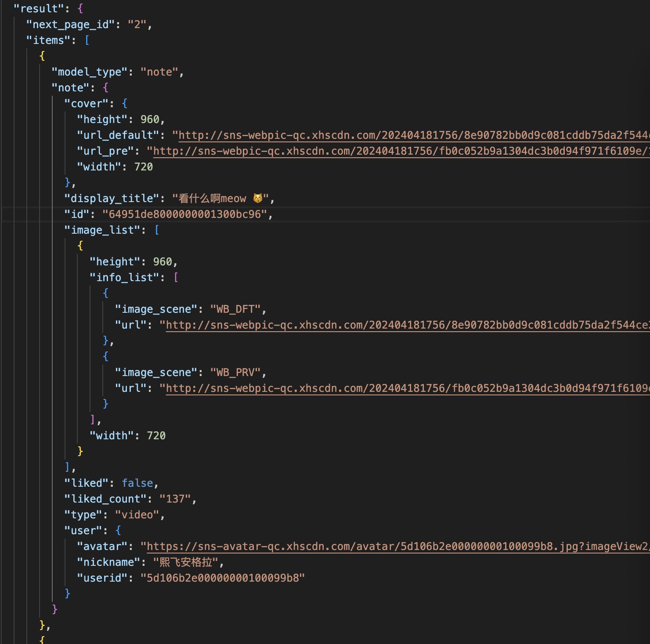Click the "user" key text
650x644 pixels.
coord(83,531)
